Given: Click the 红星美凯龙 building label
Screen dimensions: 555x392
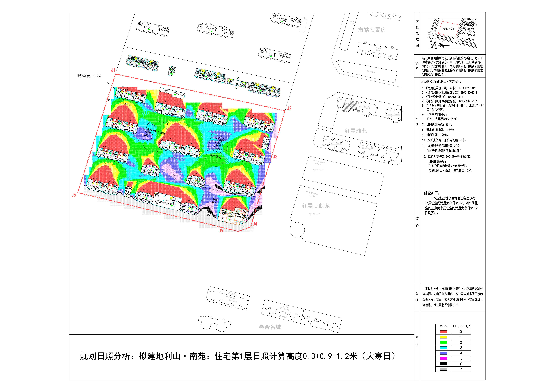Looking at the screenshot, I should (x=316, y=206).
